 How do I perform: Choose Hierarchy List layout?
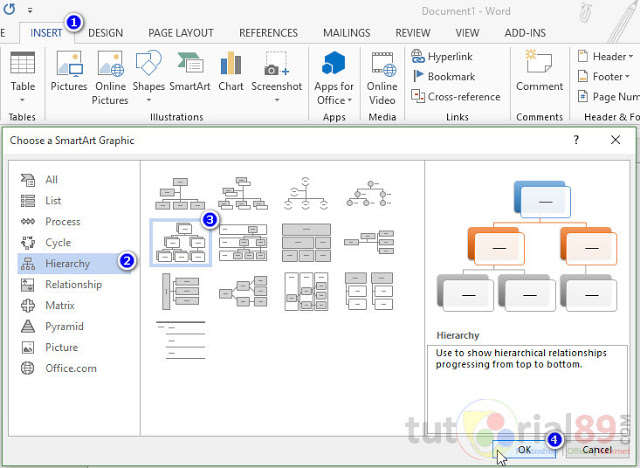click(369, 291)
